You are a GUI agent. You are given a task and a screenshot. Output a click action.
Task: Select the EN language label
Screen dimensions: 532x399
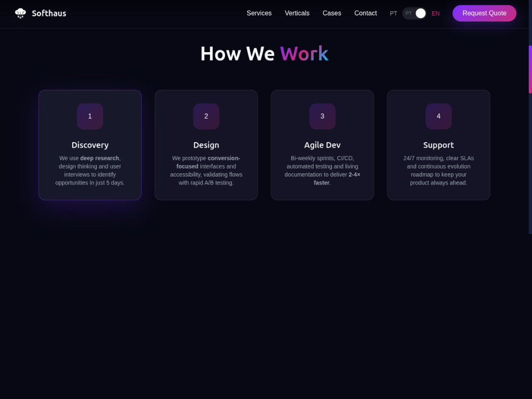[436, 13]
